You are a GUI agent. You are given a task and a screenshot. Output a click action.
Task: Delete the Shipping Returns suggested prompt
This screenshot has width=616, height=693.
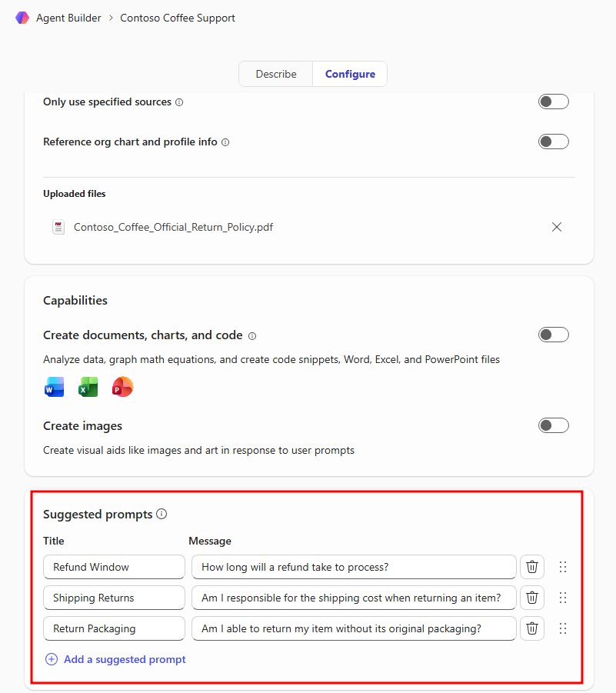pyautogui.click(x=531, y=598)
